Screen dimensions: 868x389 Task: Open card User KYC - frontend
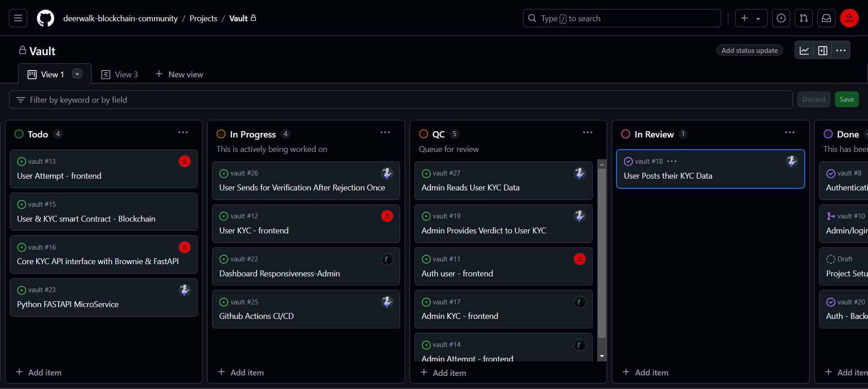[254, 231]
